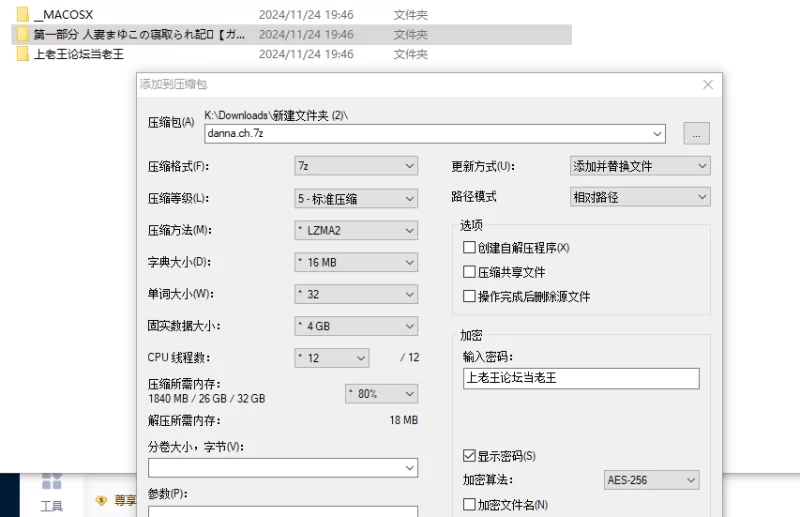The image size is (800, 517).
Task: Open the archive name danna.ch.7z dropdown
Action: tap(657, 134)
